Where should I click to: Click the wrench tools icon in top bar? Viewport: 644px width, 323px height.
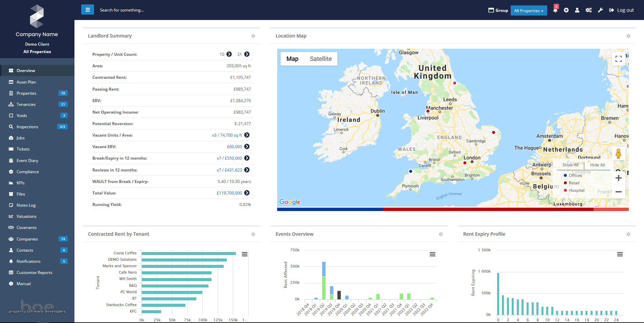click(600, 10)
